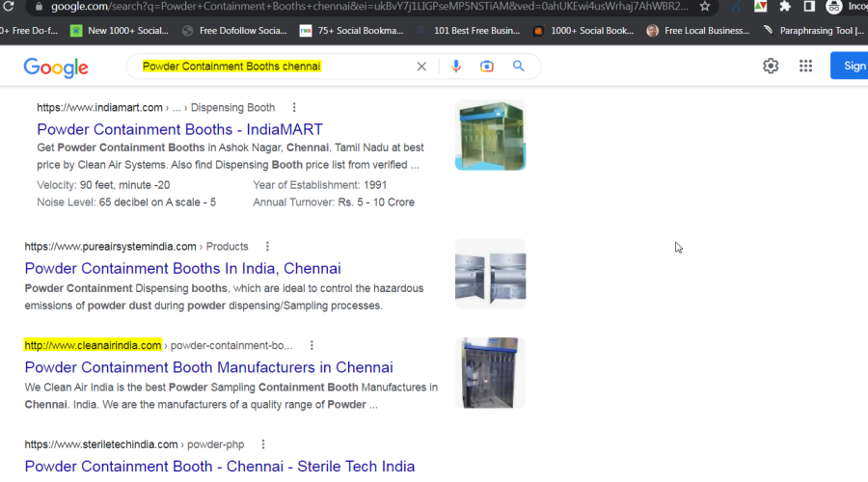Open the browser extensions puzzle icon

[x=785, y=7]
